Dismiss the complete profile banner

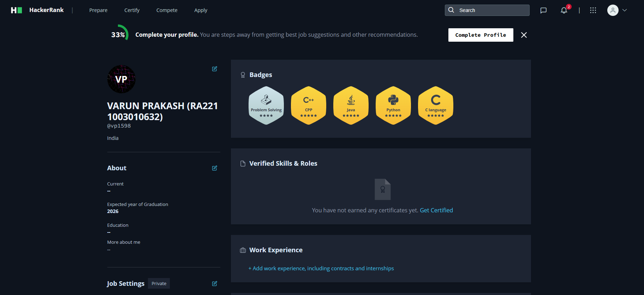click(524, 35)
